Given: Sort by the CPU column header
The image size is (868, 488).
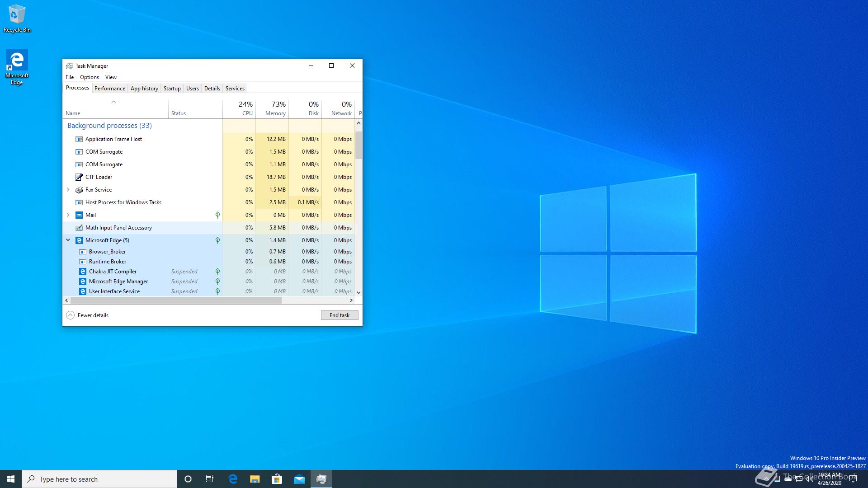Looking at the screenshot, I should (239, 109).
